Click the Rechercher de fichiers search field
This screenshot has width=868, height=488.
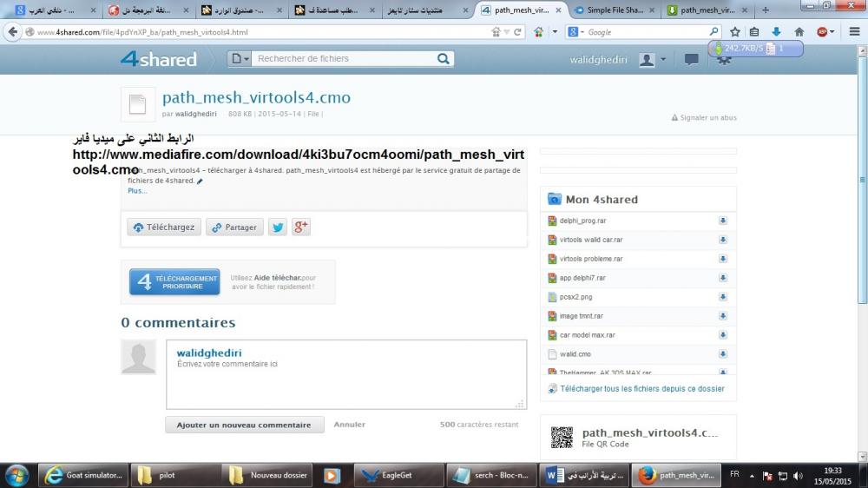[x=343, y=59]
